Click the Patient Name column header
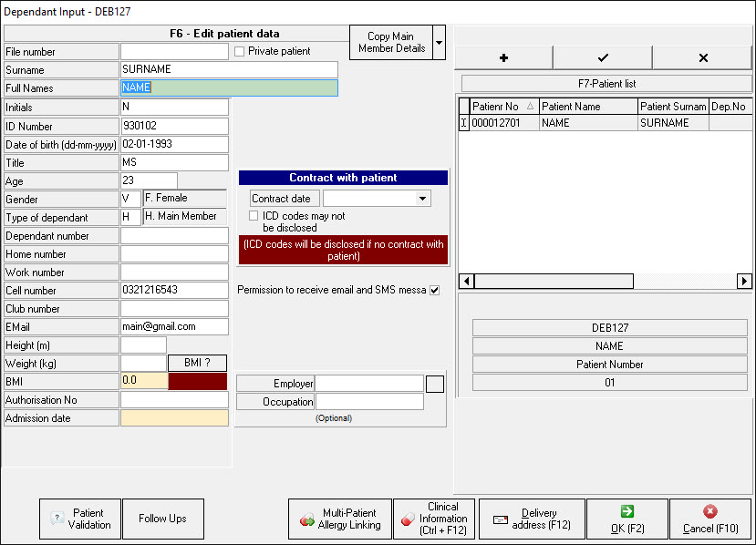This screenshot has width=756, height=545. click(588, 107)
